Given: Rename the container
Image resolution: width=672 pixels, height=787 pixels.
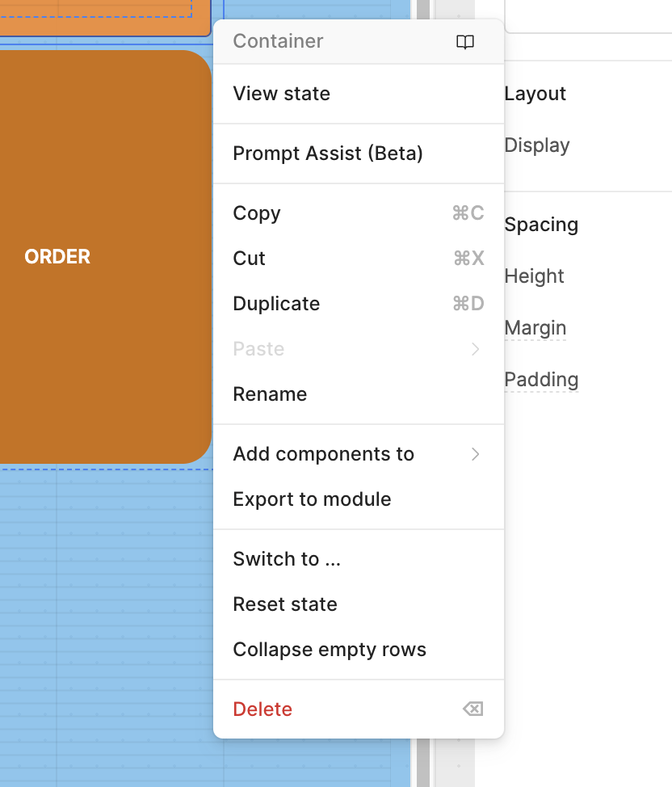Looking at the screenshot, I should tap(270, 394).
